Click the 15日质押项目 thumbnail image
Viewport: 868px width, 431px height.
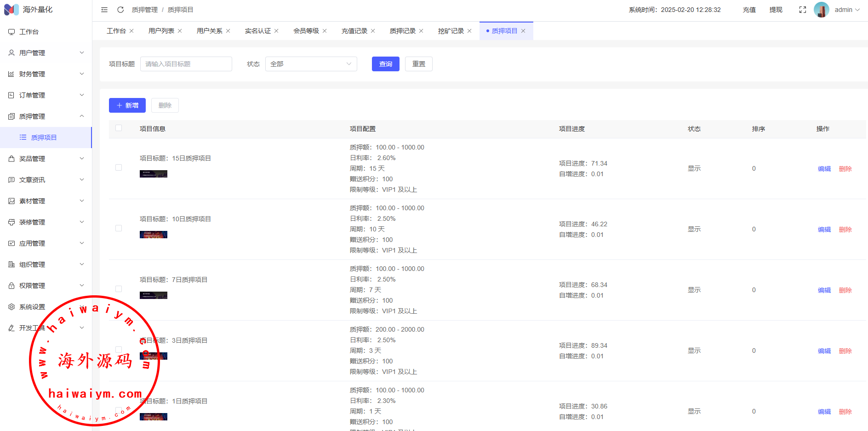coord(154,174)
